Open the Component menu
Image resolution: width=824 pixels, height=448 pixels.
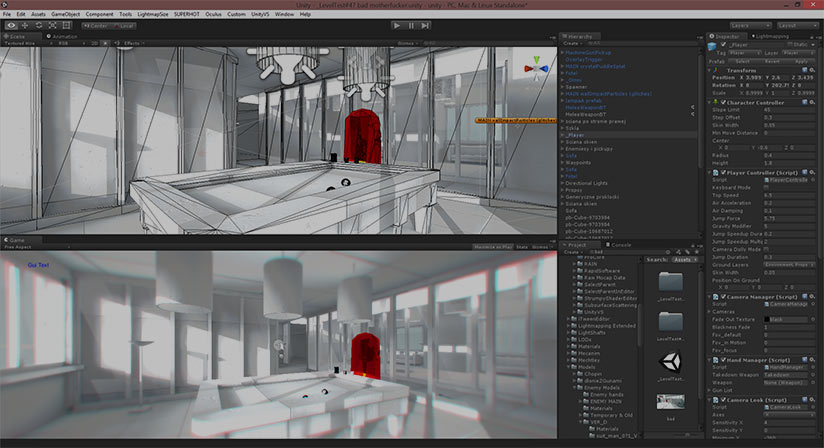99,14
